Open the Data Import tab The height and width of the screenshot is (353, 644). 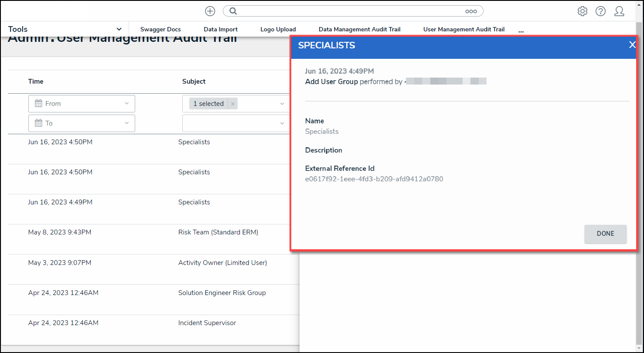point(221,29)
